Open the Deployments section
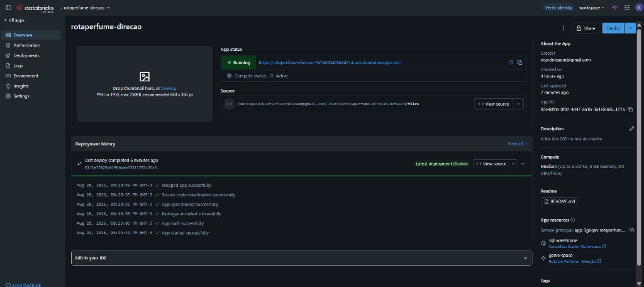 click(x=31, y=55)
